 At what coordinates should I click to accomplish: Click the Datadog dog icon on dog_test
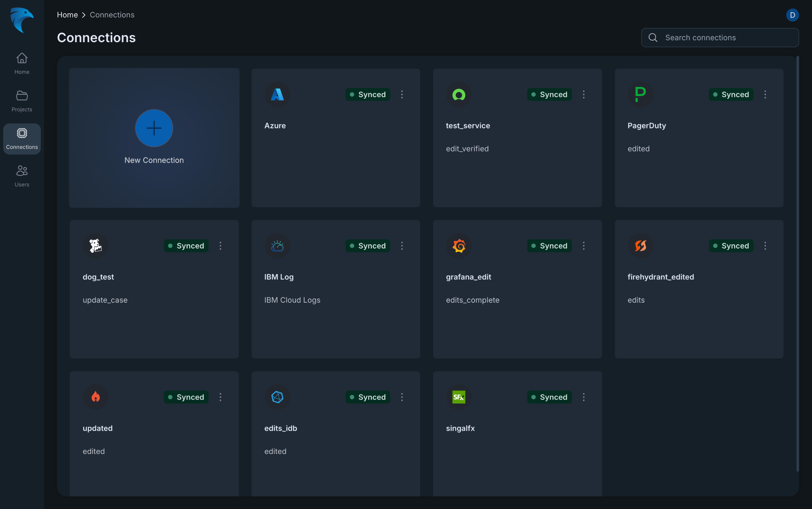(x=95, y=246)
